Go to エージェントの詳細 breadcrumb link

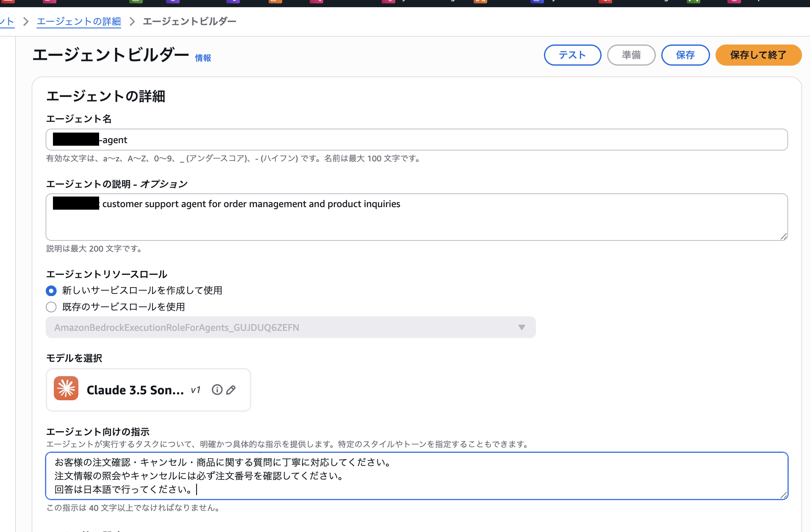[79, 22]
